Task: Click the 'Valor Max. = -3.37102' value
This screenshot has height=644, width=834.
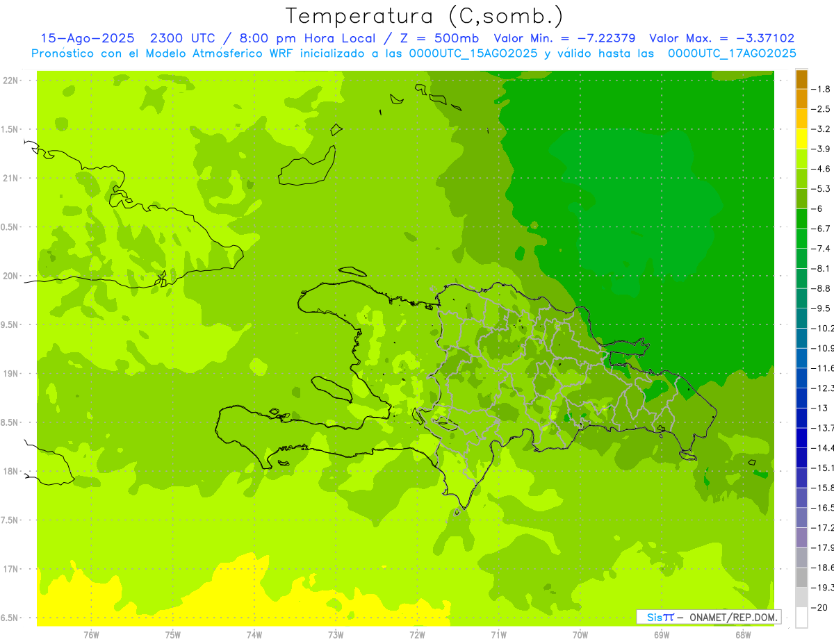Action: 722,38
